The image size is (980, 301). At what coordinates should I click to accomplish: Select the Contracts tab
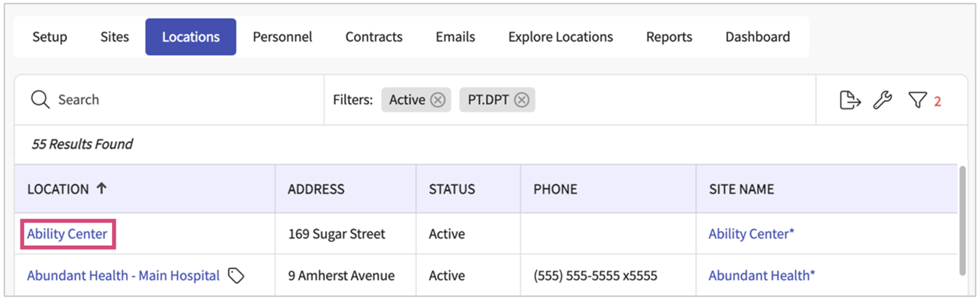374,37
